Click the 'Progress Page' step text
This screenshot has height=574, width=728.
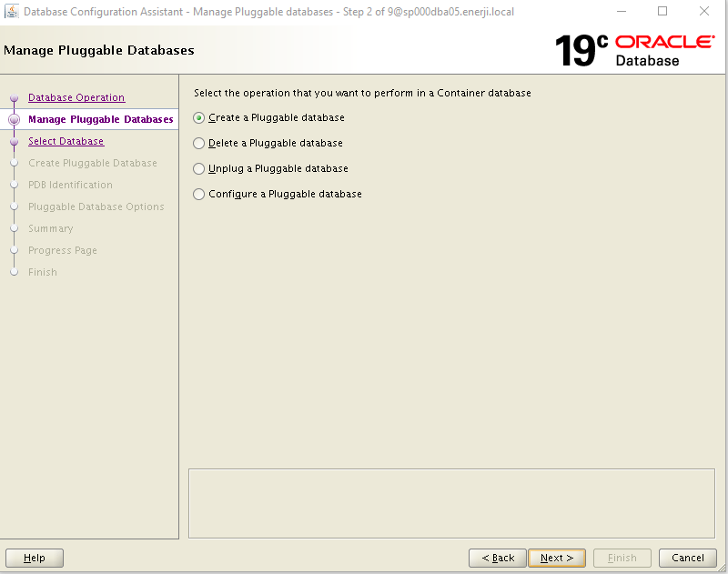(63, 250)
